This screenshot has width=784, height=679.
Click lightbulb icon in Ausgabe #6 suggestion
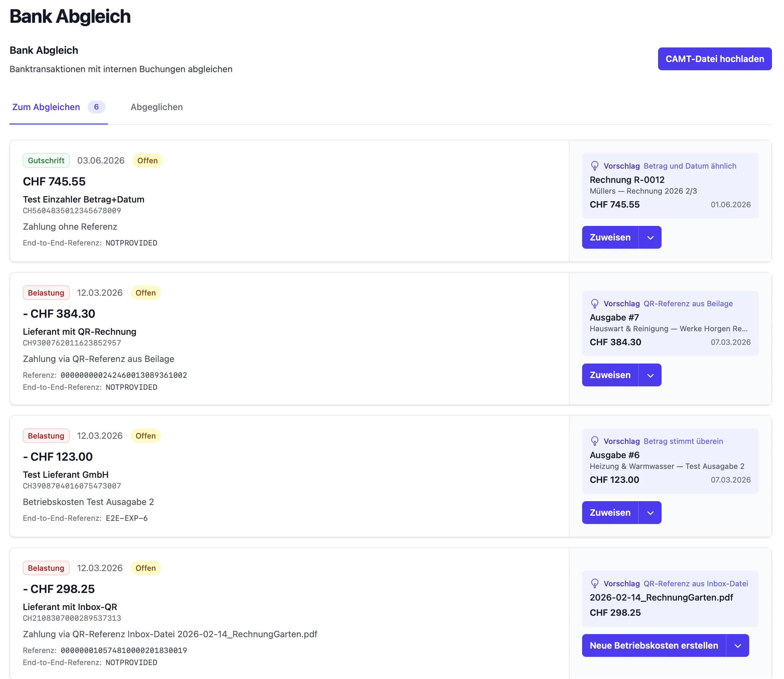coord(594,441)
